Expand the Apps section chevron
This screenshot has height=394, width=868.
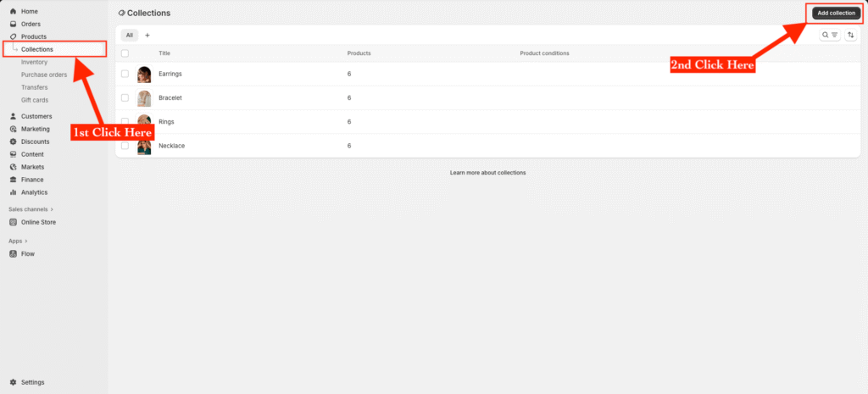(x=26, y=241)
